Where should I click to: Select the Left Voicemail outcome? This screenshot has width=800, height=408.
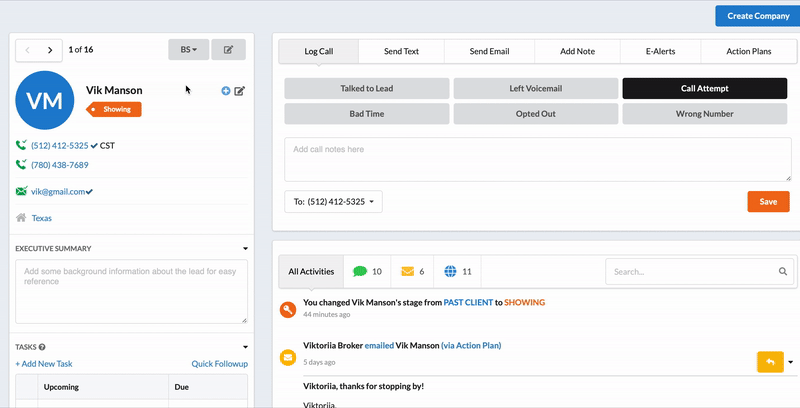(x=537, y=88)
